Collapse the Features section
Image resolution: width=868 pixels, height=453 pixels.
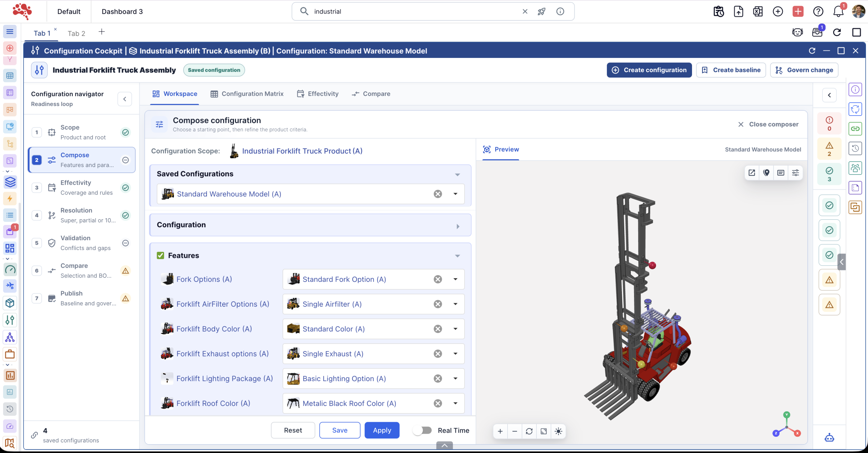[x=457, y=256]
